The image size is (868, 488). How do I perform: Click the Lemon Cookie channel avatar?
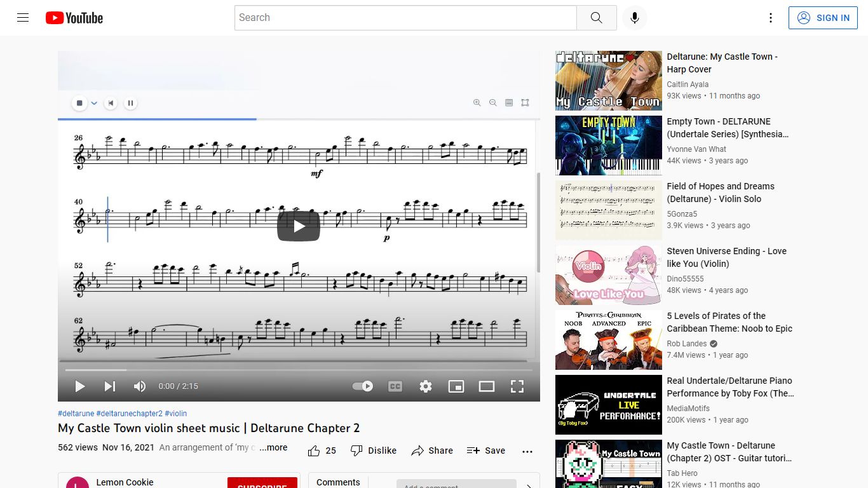pos(78,483)
